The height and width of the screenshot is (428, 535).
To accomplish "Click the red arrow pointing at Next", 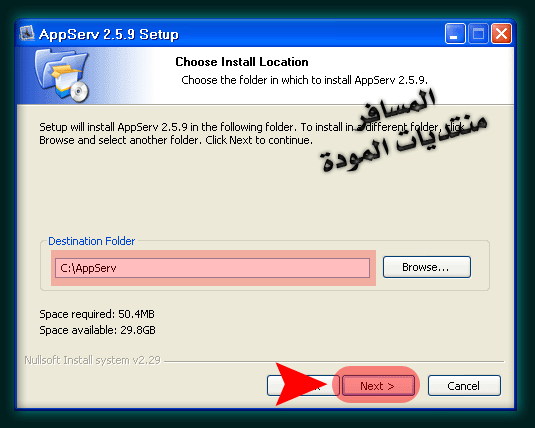I will (300, 384).
